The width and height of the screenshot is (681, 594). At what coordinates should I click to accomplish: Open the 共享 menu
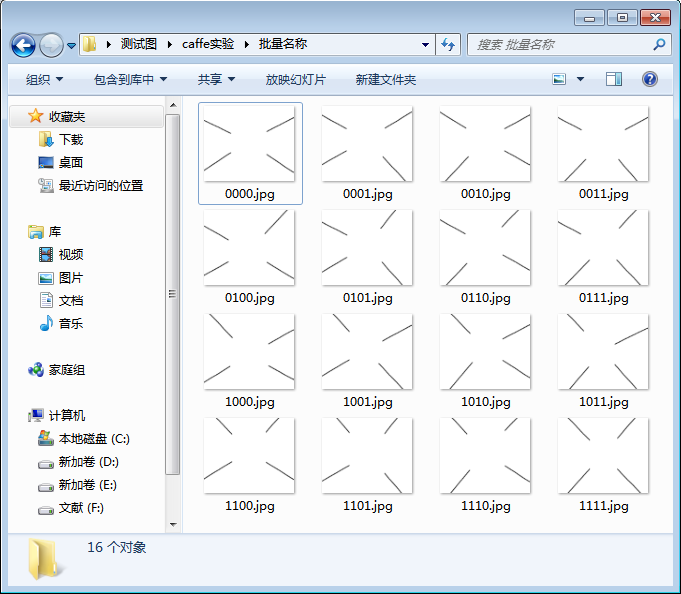[x=216, y=79]
